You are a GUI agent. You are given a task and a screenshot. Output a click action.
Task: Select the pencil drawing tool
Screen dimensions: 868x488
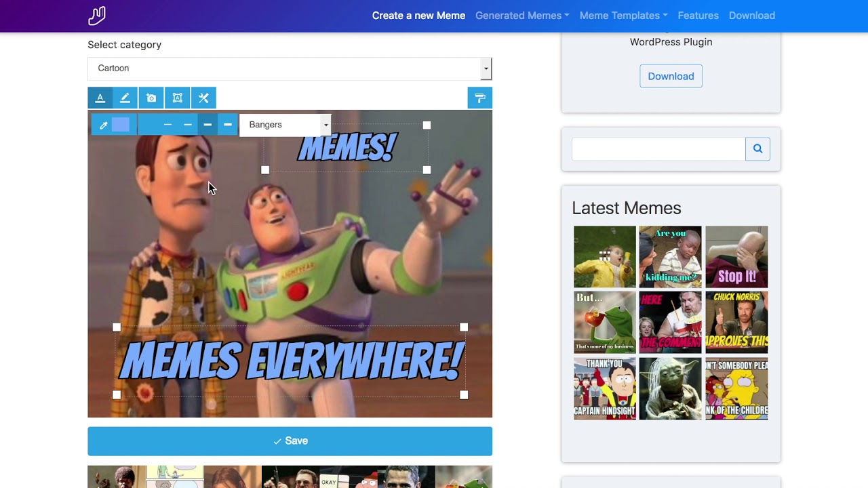(125, 98)
